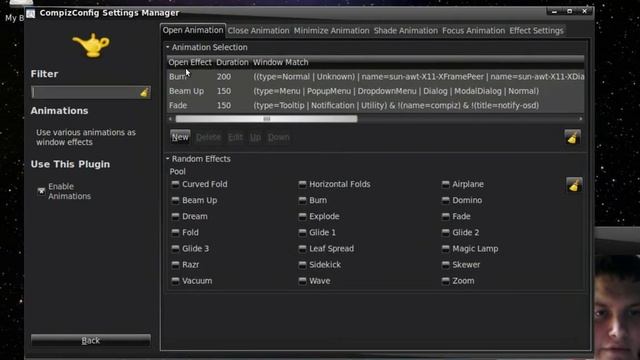Switch to the Open Animation tab
Screen dimensions: 640x360
click(193, 31)
